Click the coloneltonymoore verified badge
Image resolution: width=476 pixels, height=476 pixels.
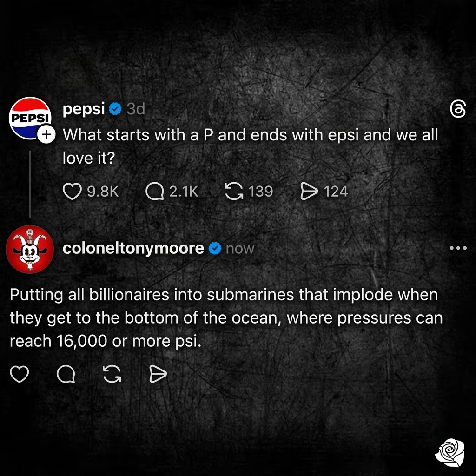215,249
